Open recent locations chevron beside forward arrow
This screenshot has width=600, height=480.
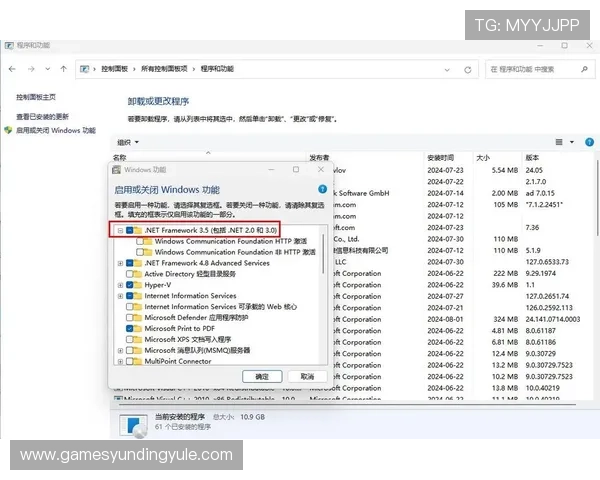47,69
